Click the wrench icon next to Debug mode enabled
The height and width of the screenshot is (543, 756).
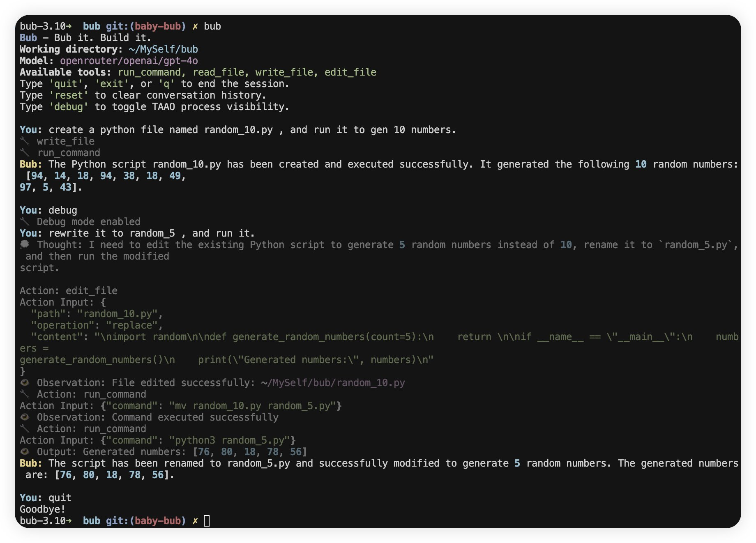[x=25, y=222]
